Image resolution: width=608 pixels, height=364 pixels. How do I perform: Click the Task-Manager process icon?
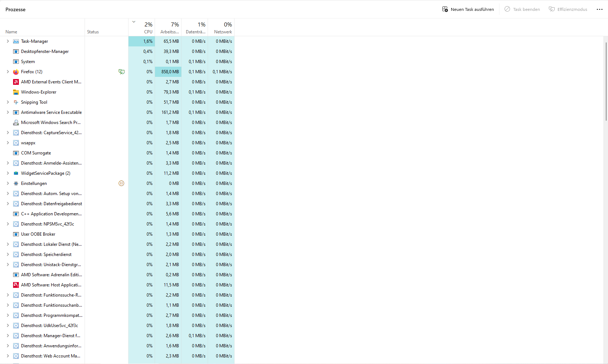16,41
